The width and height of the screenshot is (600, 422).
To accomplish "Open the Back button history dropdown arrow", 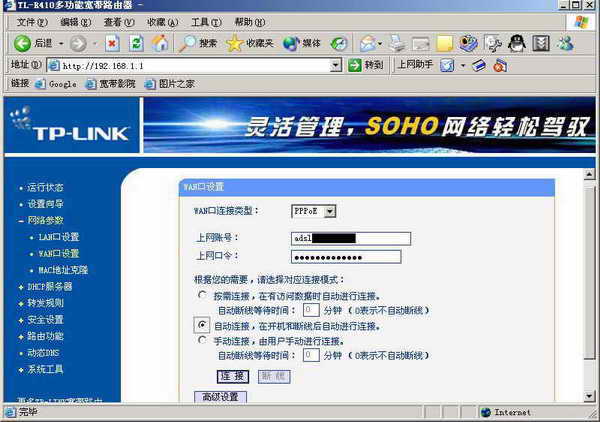I will [61, 43].
